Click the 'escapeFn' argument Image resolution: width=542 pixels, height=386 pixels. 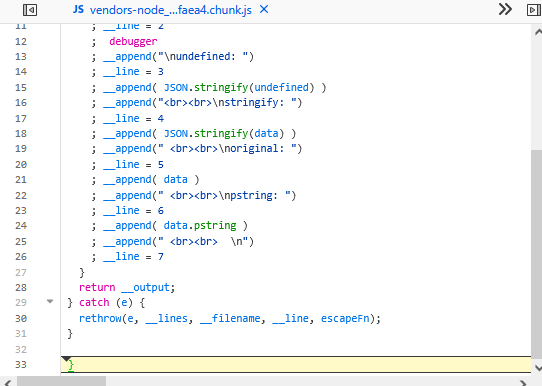345,318
